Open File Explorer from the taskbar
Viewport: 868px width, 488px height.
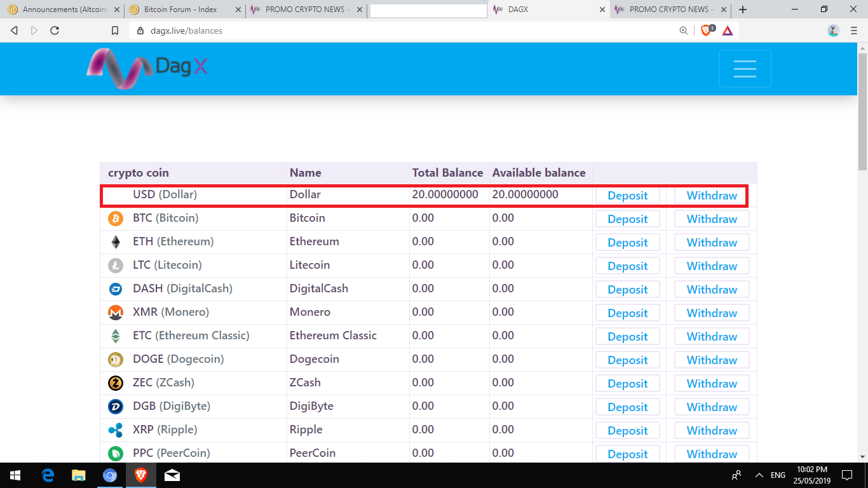tap(78, 475)
